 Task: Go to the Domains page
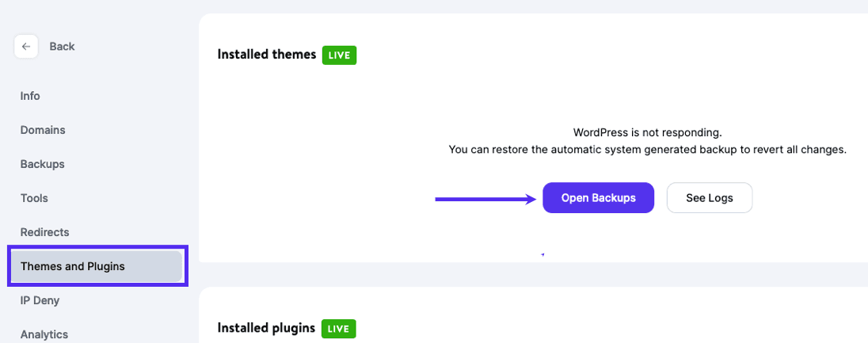click(x=43, y=130)
